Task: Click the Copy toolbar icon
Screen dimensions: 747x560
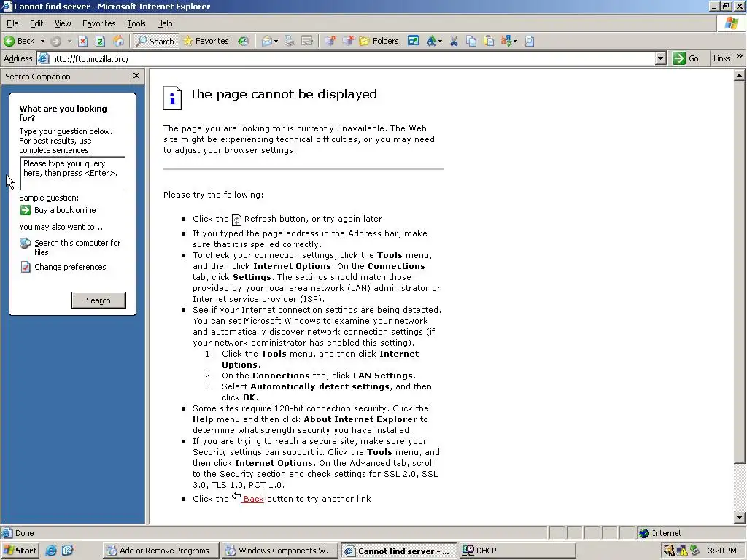Action: tap(471, 42)
